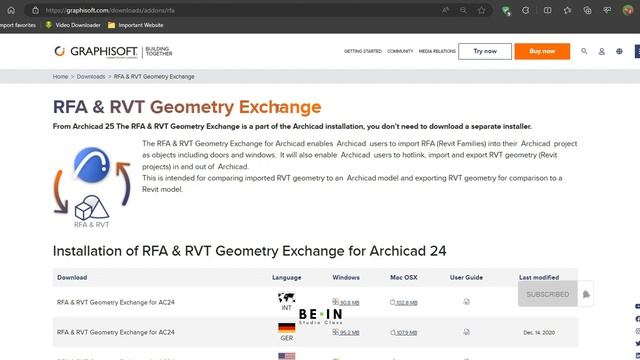Open the Collections icon
This screenshot has height=360, width=640.
click(x=587, y=10)
